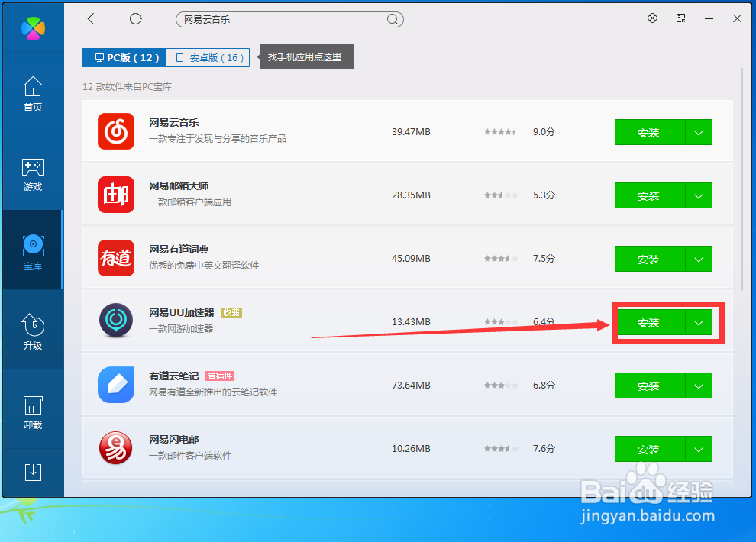The height and width of the screenshot is (542, 756).
Task: Open the 游戏 games section
Action: [33, 174]
